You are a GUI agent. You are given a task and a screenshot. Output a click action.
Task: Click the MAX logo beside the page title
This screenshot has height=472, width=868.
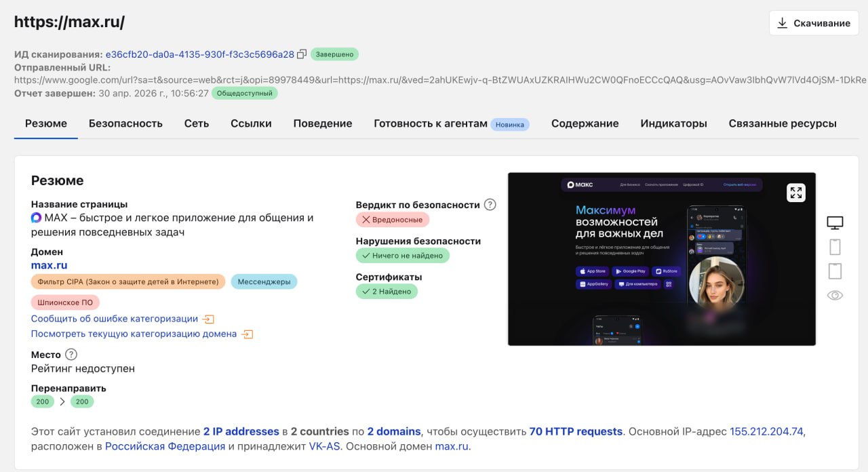[35, 217]
